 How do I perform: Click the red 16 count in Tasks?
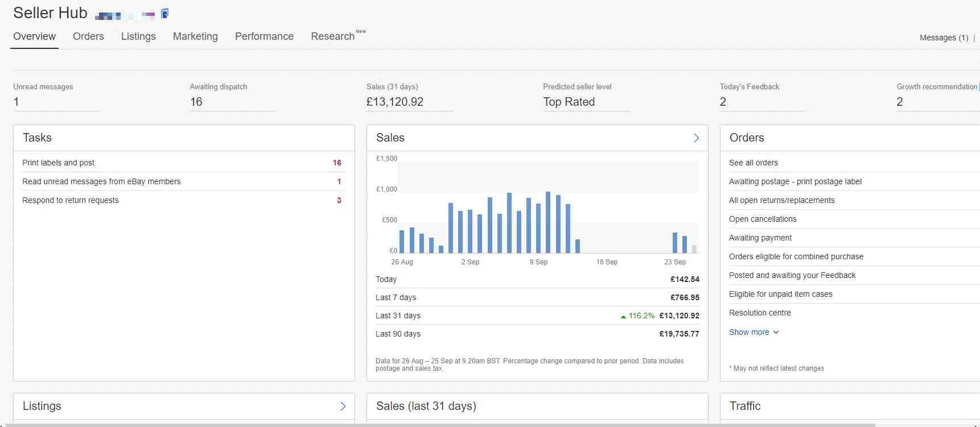tap(337, 163)
